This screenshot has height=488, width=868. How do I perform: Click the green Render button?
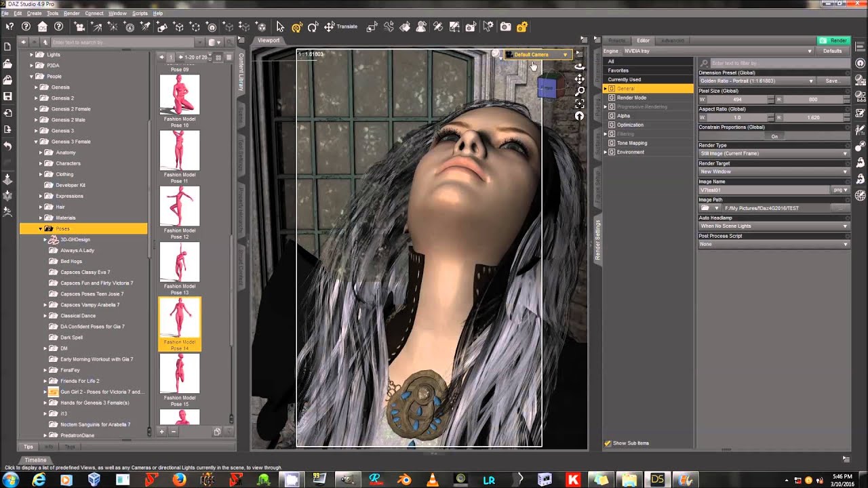tap(834, 41)
